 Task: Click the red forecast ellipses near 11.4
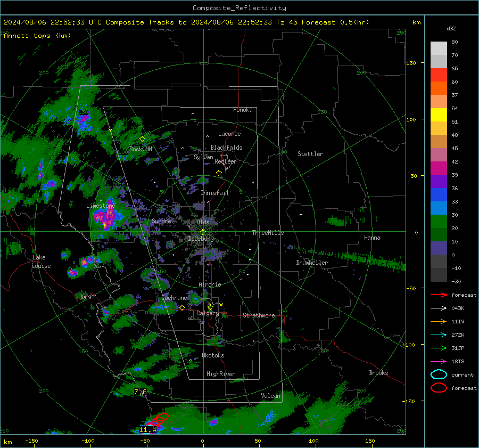[158, 420]
